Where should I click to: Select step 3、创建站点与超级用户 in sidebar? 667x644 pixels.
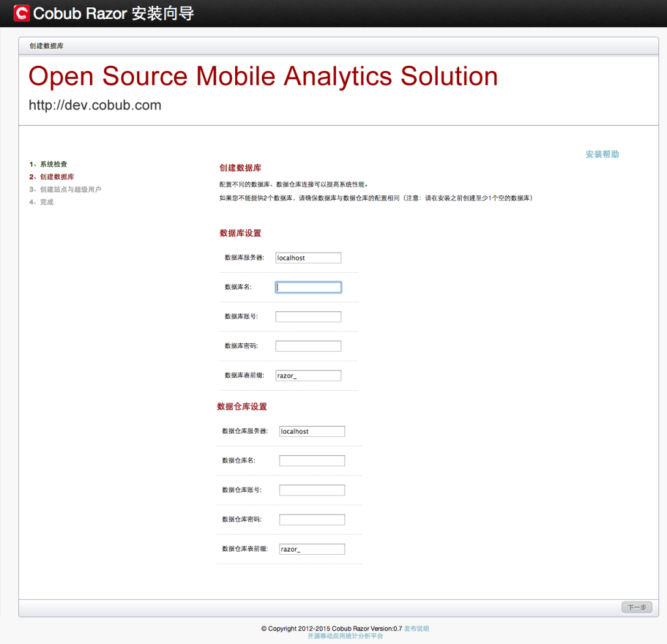pos(65,189)
